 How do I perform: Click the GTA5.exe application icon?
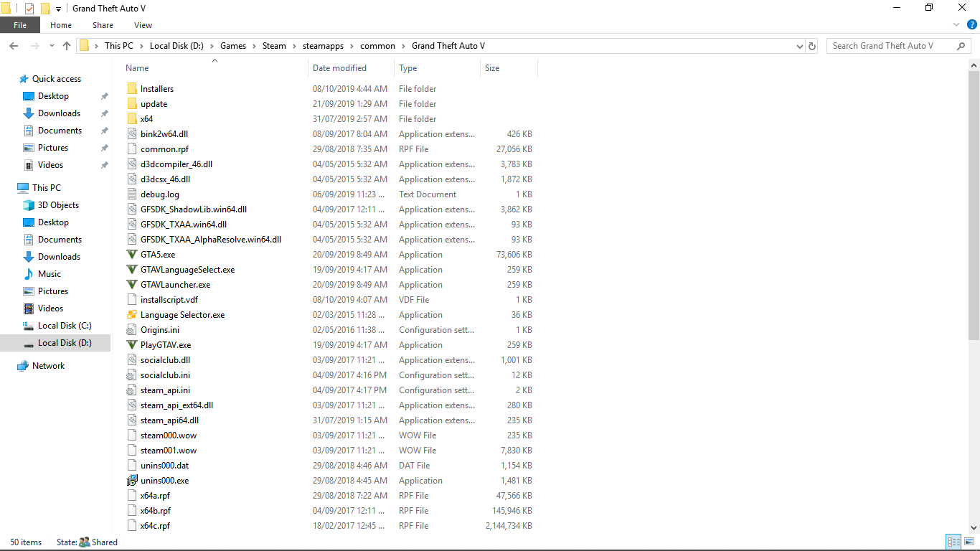coord(131,255)
